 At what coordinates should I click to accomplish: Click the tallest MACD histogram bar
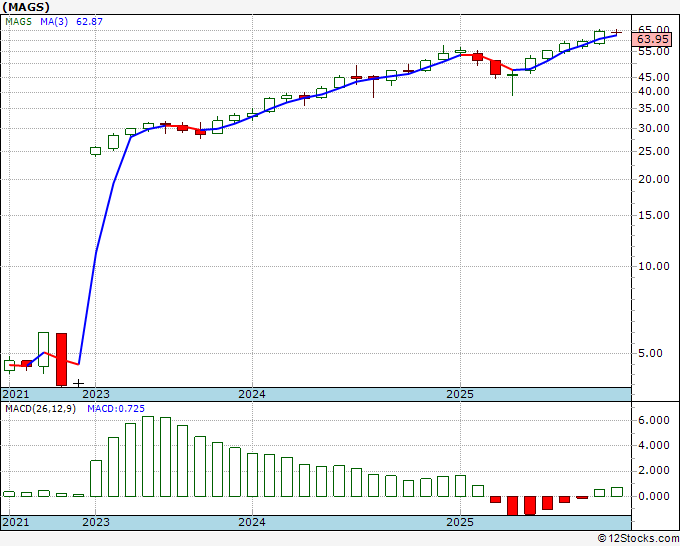point(148,456)
